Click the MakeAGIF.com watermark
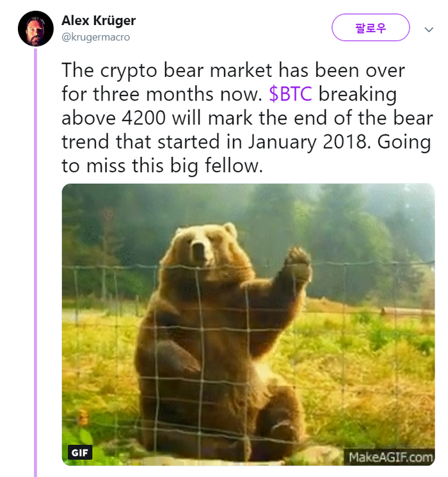448x477 pixels. pos(390,457)
